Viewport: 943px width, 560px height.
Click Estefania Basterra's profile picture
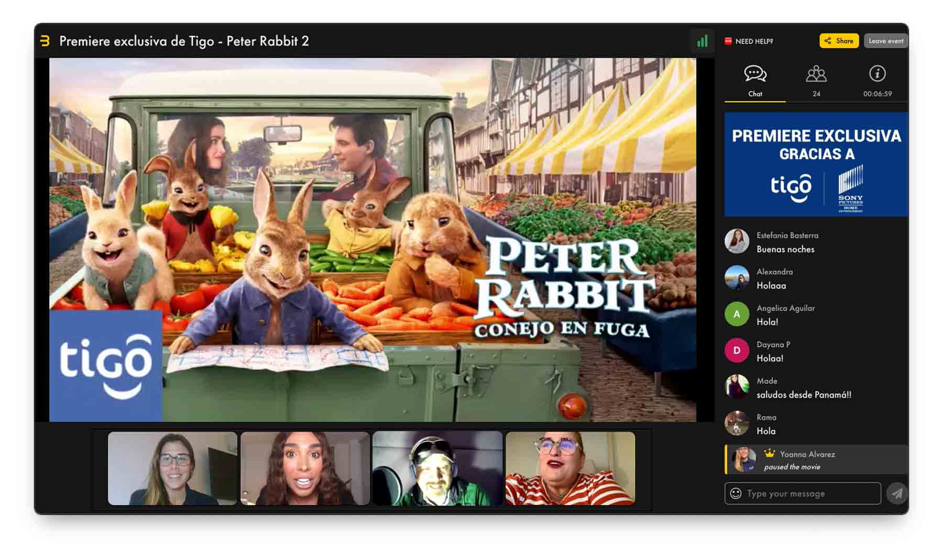pos(737,241)
